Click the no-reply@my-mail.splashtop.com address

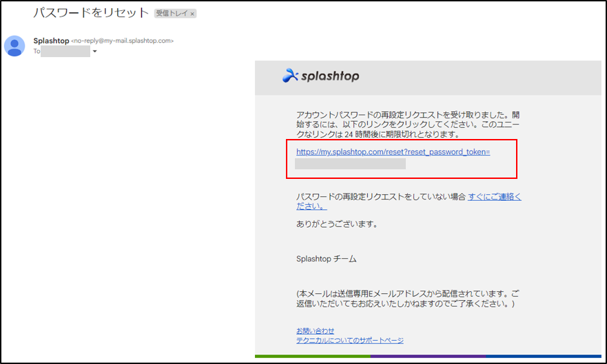point(123,41)
